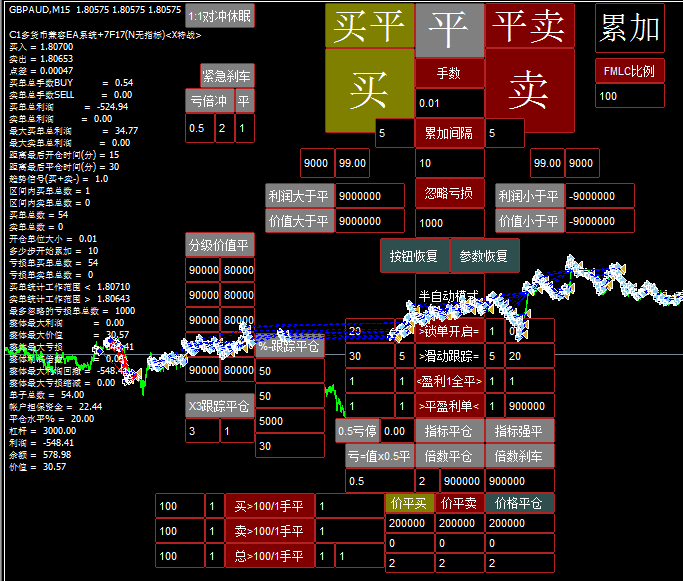Select the FMLC比例 button
Viewport: 683px width, 581px height.
(x=629, y=71)
